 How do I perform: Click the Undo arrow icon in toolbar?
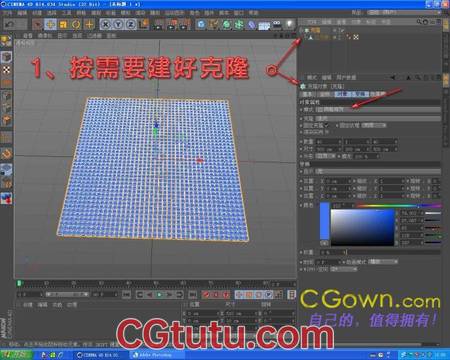(10, 24)
